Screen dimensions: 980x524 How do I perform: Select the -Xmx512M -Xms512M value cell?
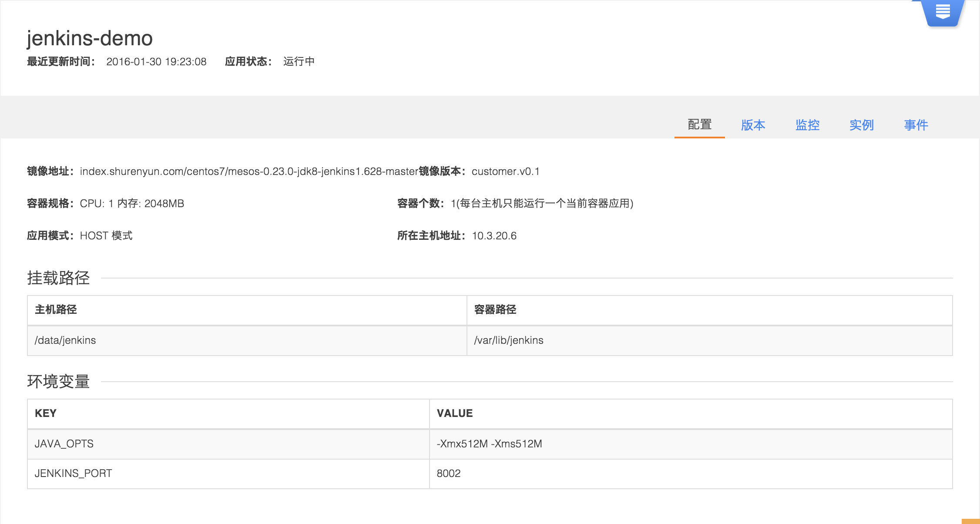point(691,444)
